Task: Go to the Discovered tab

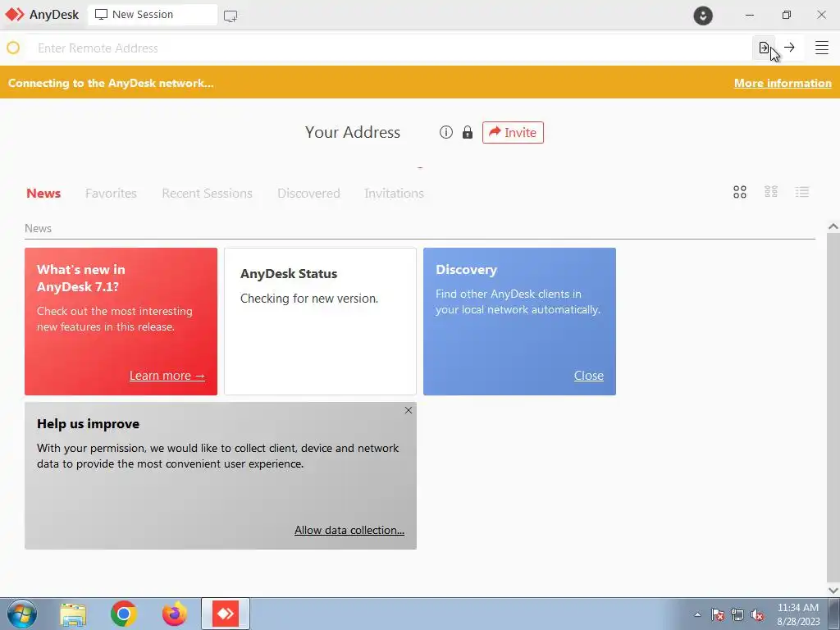Action: 308,194
